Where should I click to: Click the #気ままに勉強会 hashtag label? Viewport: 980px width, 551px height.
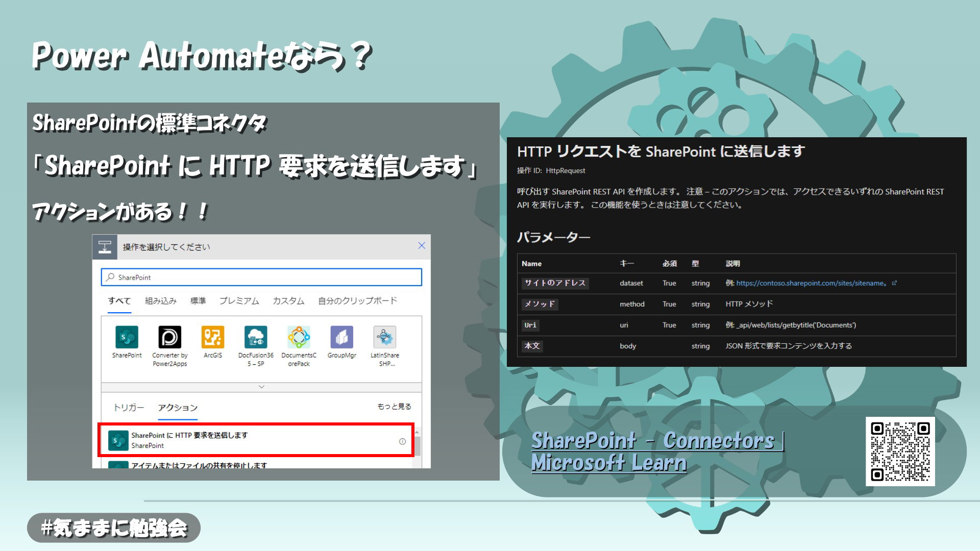(x=114, y=528)
